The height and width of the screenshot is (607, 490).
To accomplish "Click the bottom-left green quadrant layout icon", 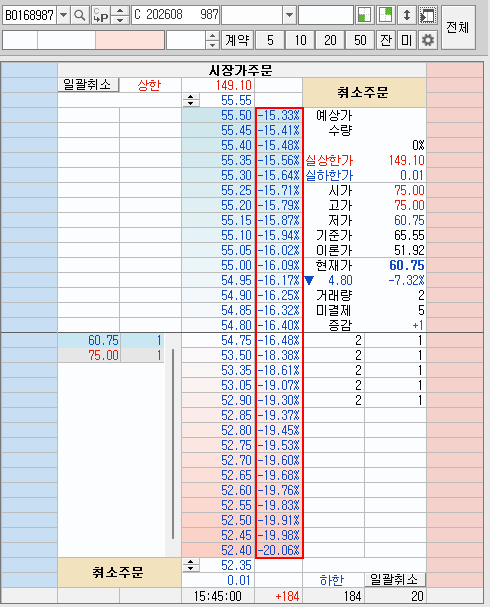I will tap(365, 15).
